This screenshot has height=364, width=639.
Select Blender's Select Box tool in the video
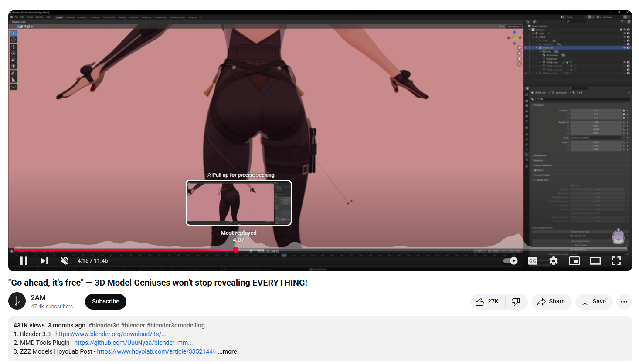(14, 33)
